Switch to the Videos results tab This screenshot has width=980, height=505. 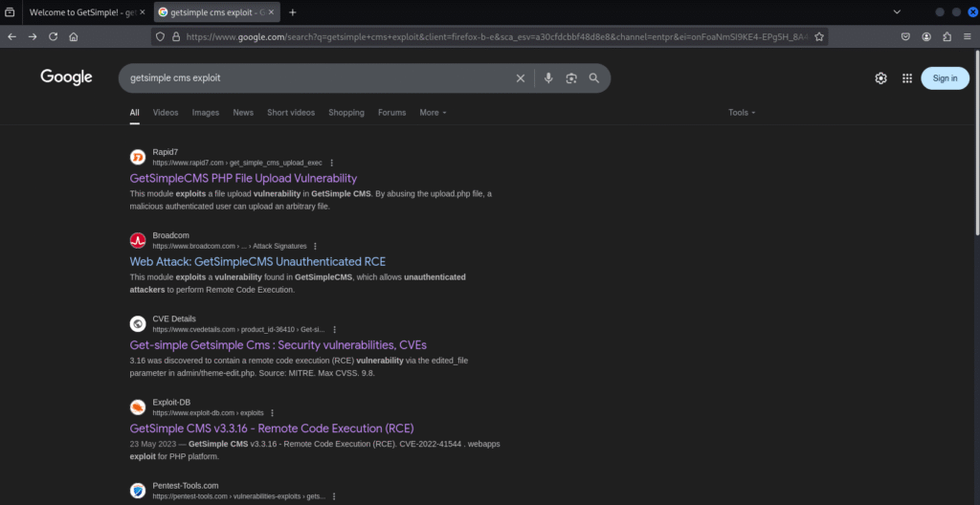[x=166, y=113]
